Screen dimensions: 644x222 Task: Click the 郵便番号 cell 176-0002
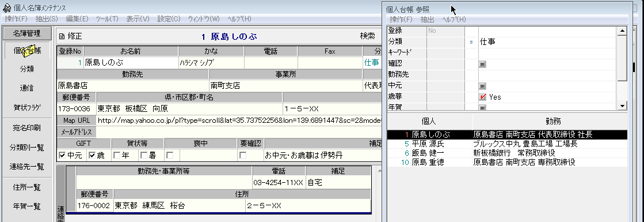tap(94, 205)
